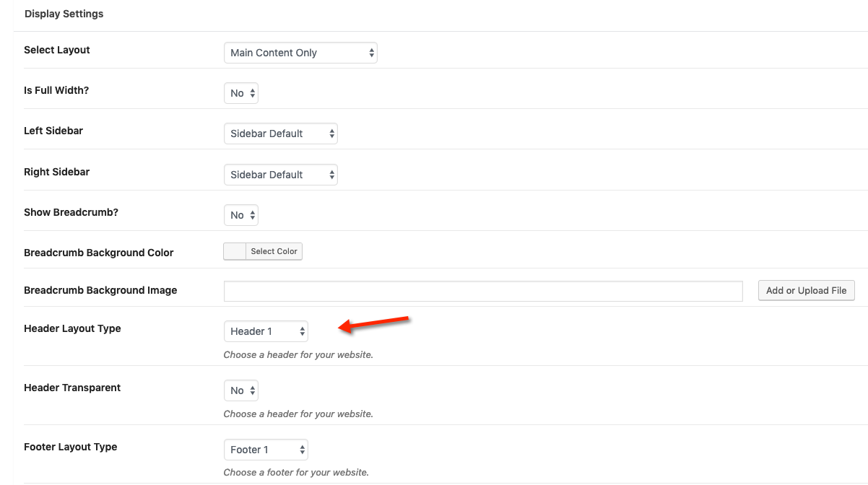Image resolution: width=868 pixels, height=485 pixels.
Task: Click the Breadcrumb Background Image text field
Action: coord(483,291)
